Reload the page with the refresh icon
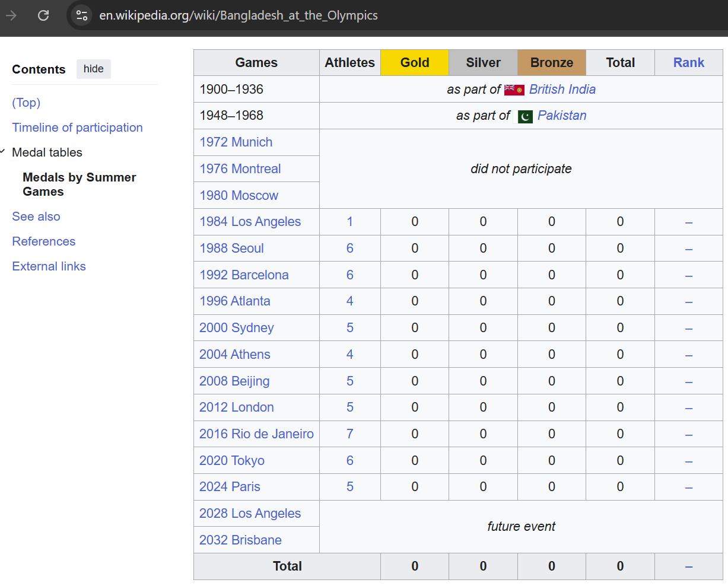Viewport: 728px width, 586px height. (43, 15)
